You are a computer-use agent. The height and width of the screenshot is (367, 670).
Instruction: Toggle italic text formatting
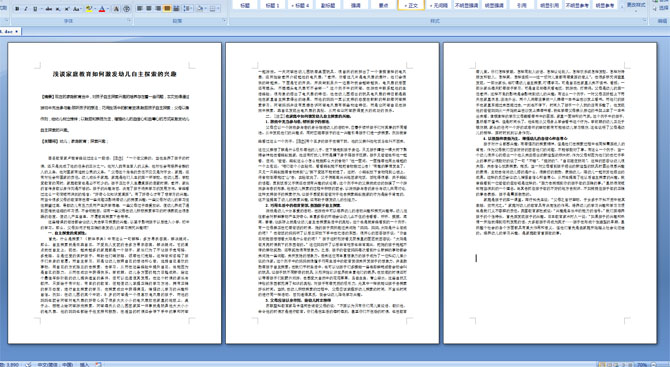coord(26,9)
